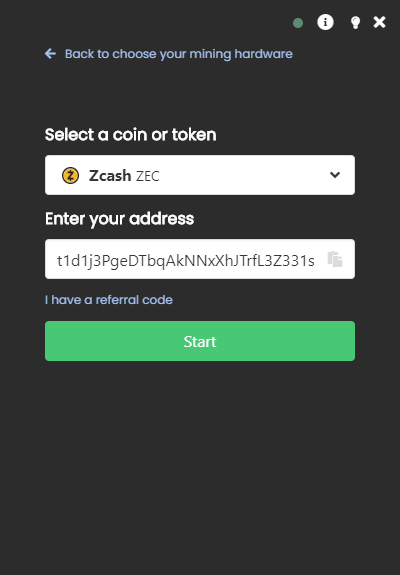Click the word 'hardware' in the back link
The width and height of the screenshot is (400, 575).
point(263,54)
